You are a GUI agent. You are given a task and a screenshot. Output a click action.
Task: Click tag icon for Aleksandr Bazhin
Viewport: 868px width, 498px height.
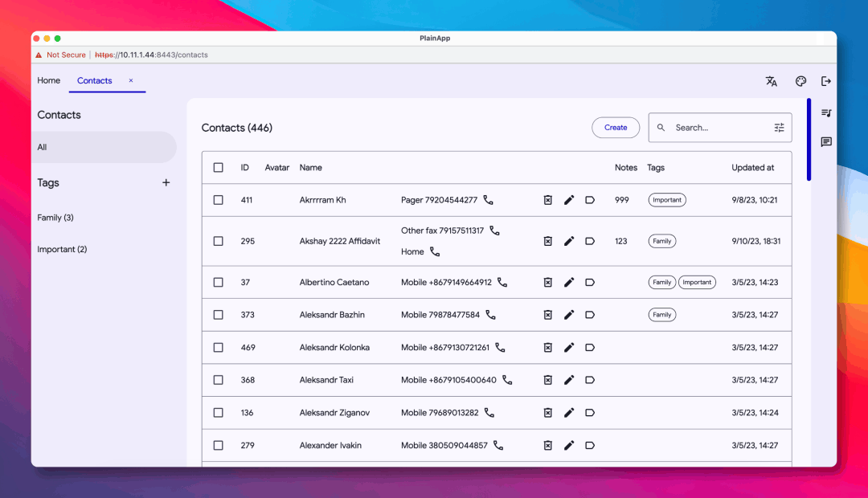click(x=590, y=315)
